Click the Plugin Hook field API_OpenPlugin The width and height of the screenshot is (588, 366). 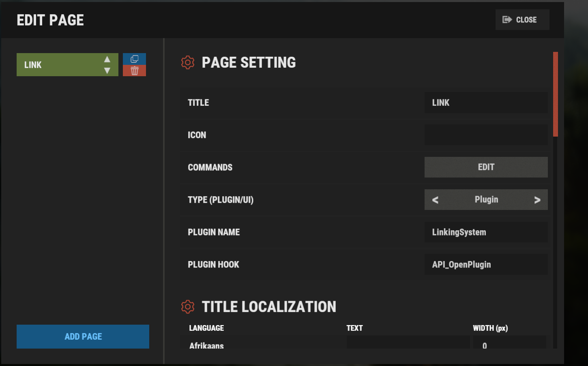pos(486,265)
